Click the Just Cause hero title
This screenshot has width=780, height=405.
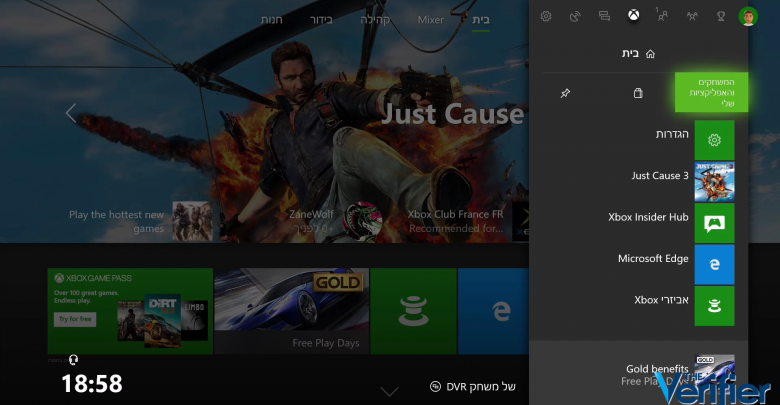coord(453,114)
